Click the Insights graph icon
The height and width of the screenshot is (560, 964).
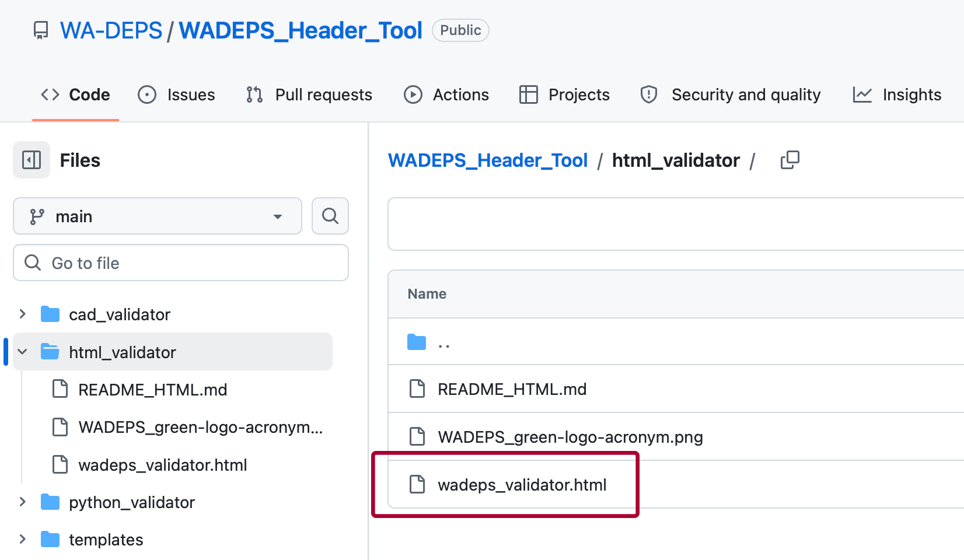pos(862,94)
